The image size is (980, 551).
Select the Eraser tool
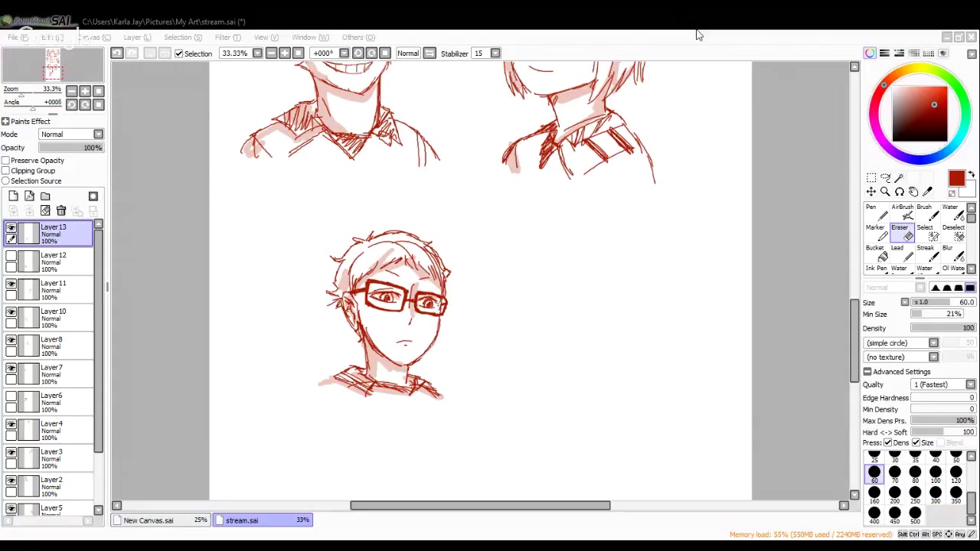[901, 232]
